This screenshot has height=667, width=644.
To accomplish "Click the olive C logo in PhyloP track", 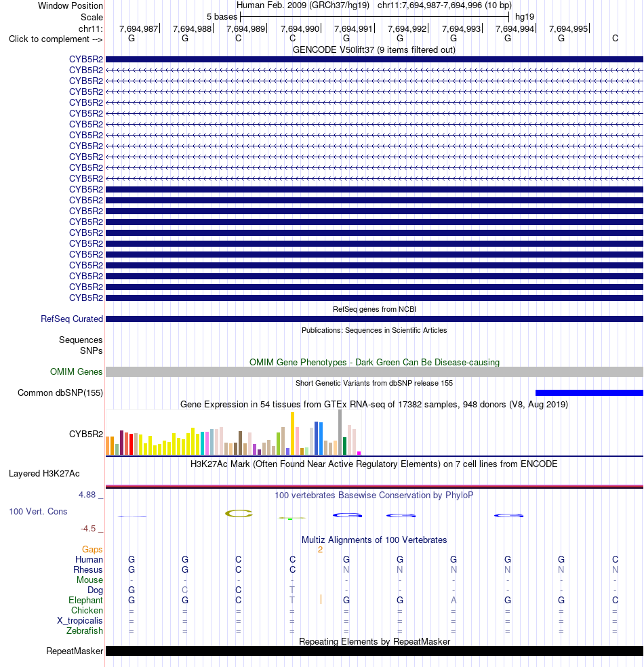I will pyautogui.click(x=239, y=513).
